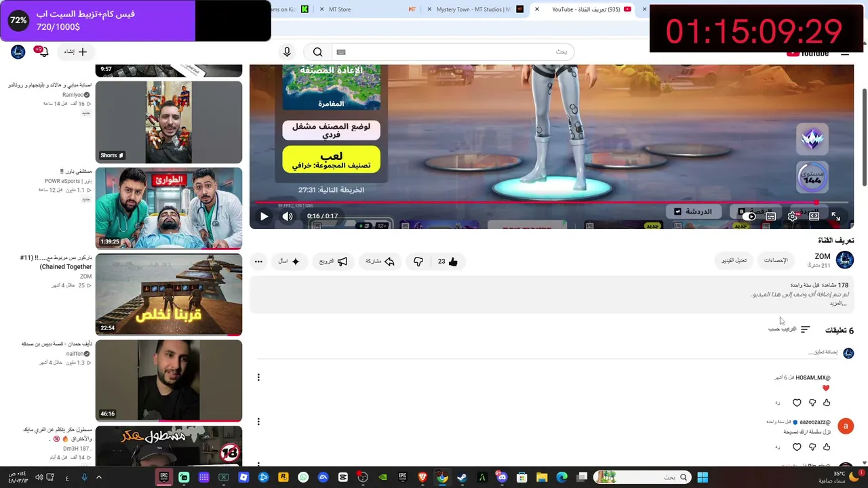868x488 pixels.
Task: Dislike the aazoozazz comment
Action: point(812,447)
